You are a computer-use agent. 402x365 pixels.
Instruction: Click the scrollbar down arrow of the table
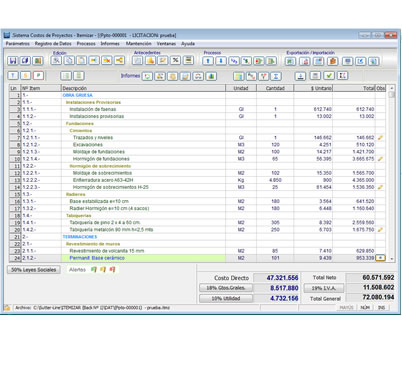coord(392,259)
